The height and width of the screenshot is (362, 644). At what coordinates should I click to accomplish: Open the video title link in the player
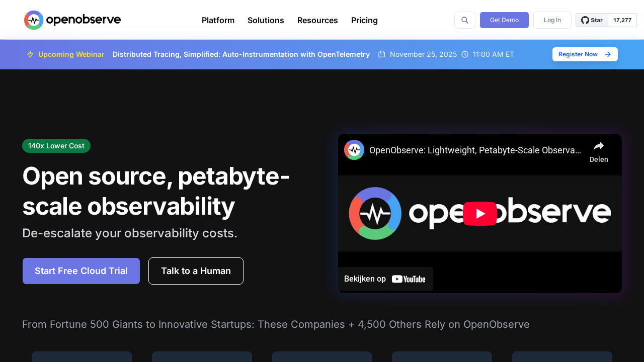[x=475, y=150]
